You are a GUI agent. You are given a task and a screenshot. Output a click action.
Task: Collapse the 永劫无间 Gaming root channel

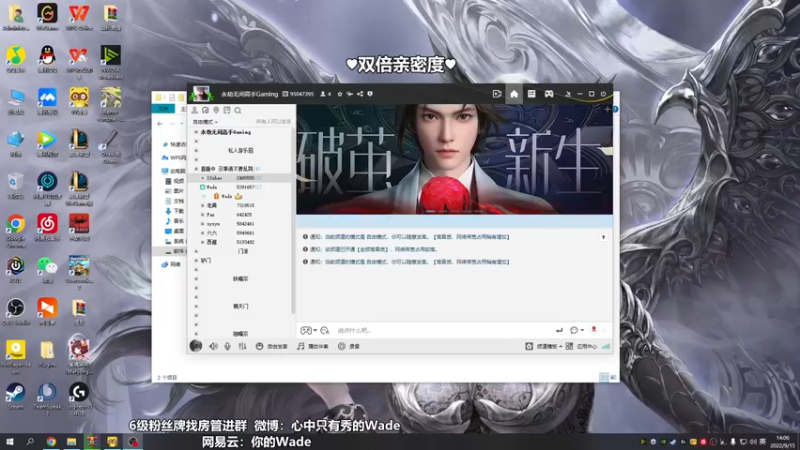coord(196,132)
